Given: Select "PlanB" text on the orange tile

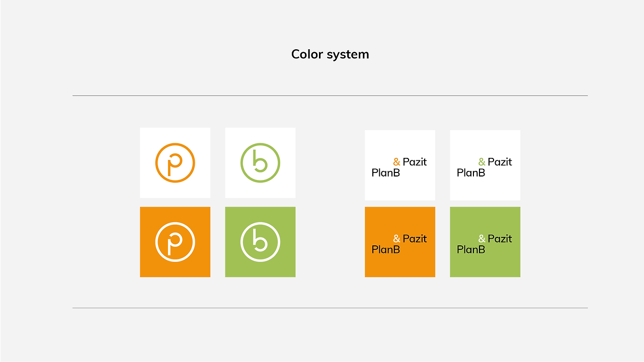Looking at the screenshot, I should tap(385, 249).
